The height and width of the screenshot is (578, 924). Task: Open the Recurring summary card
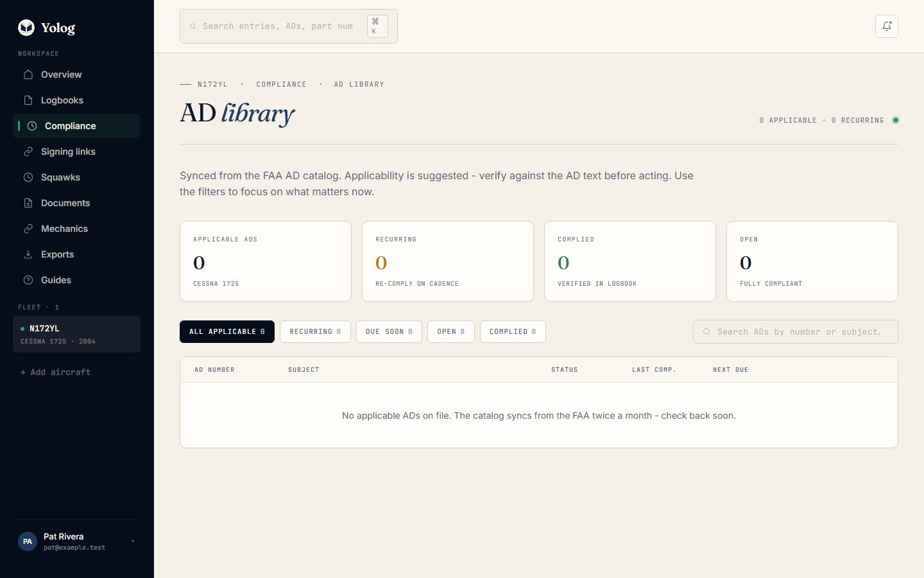(448, 261)
